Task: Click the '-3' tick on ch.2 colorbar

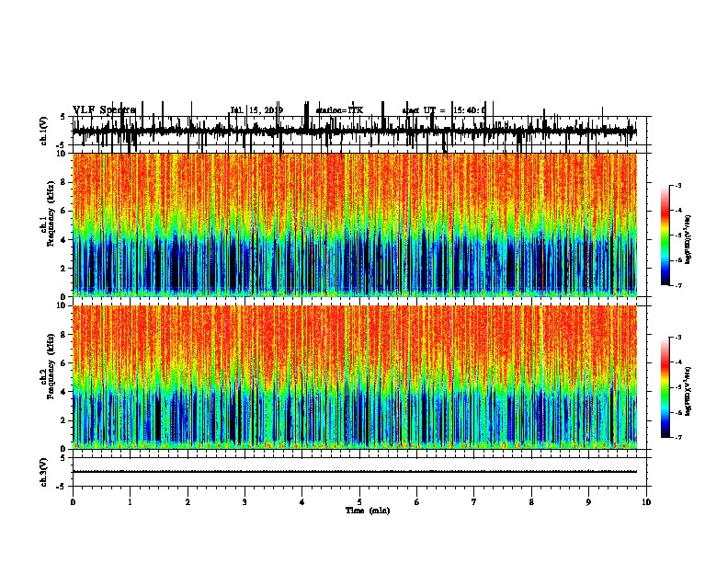Action: (678, 338)
